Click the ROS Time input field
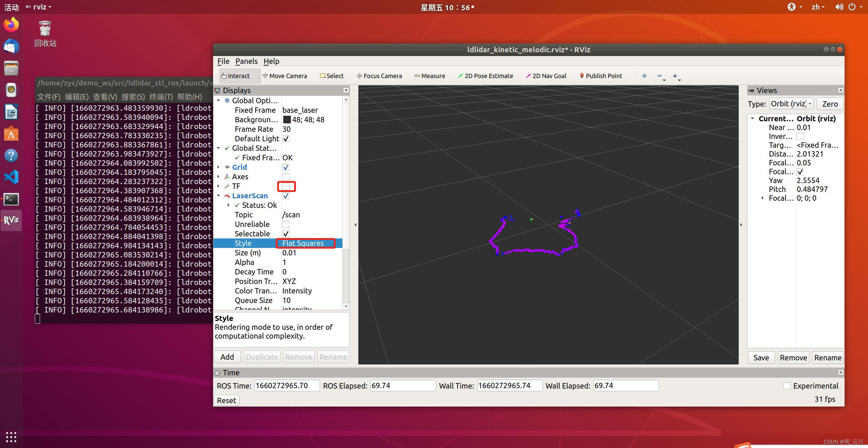 pos(287,386)
